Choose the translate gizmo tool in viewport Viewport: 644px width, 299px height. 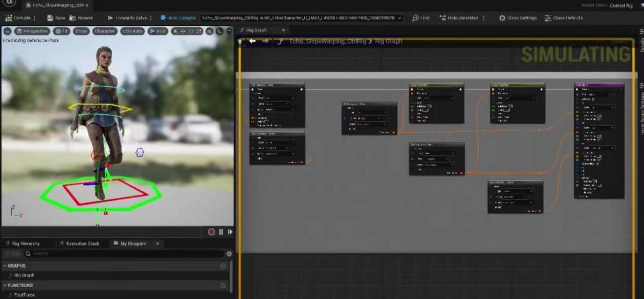click(x=182, y=31)
